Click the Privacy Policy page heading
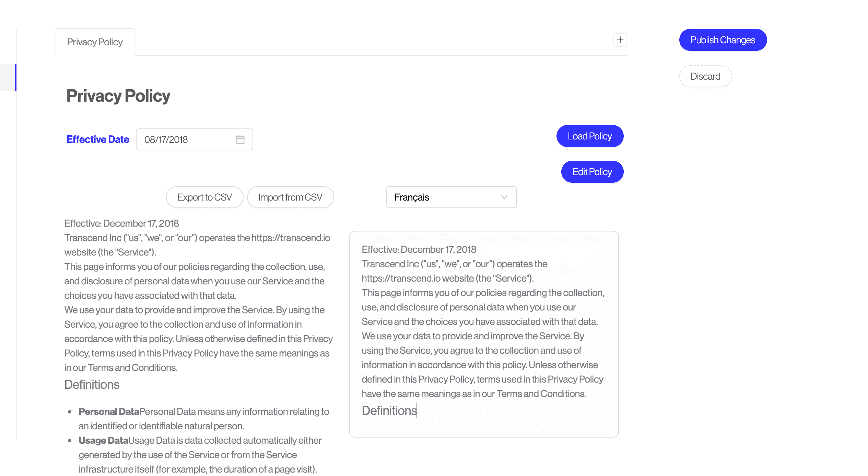 pyautogui.click(x=118, y=96)
